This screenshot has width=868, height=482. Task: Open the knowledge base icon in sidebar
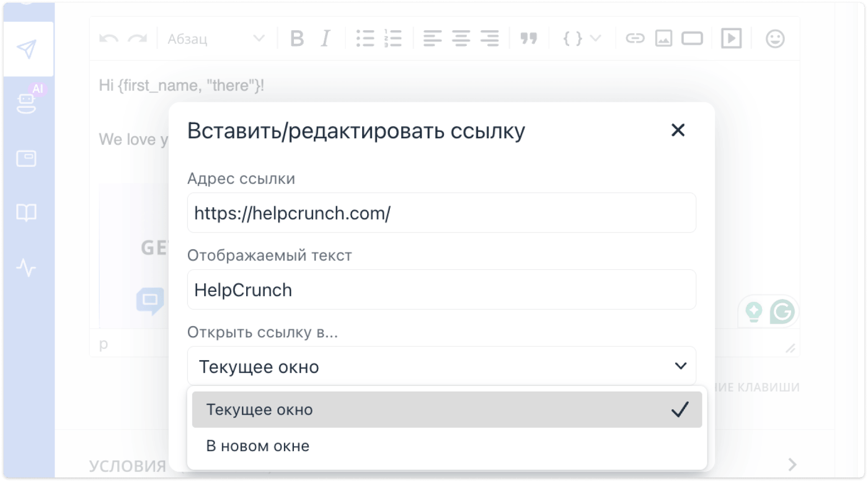pos(26,212)
